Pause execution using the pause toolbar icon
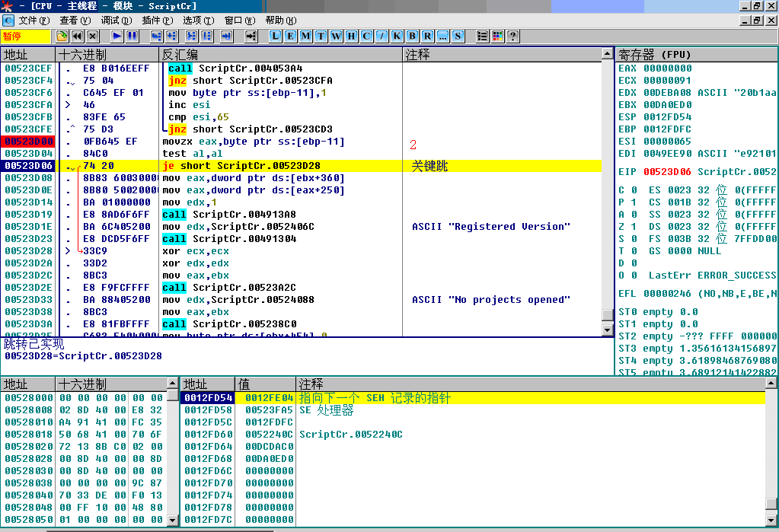Screen dimensions: 779x532 point(132,37)
